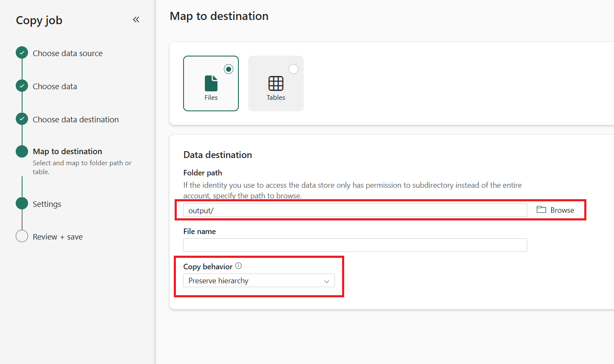Select the Tables radio button
This screenshot has height=364, width=614.
tap(293, 69)
